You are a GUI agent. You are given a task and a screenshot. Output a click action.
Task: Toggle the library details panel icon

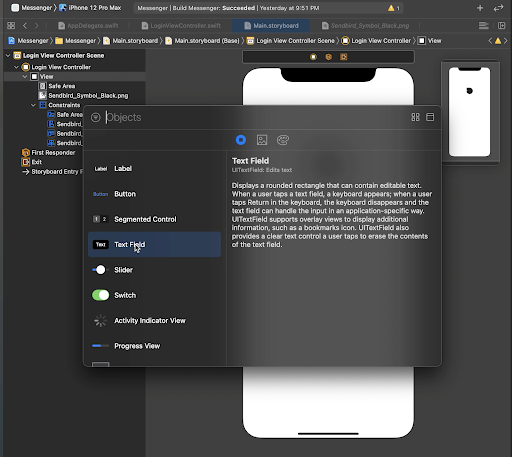pyautogui.click(x=430, y=117)
